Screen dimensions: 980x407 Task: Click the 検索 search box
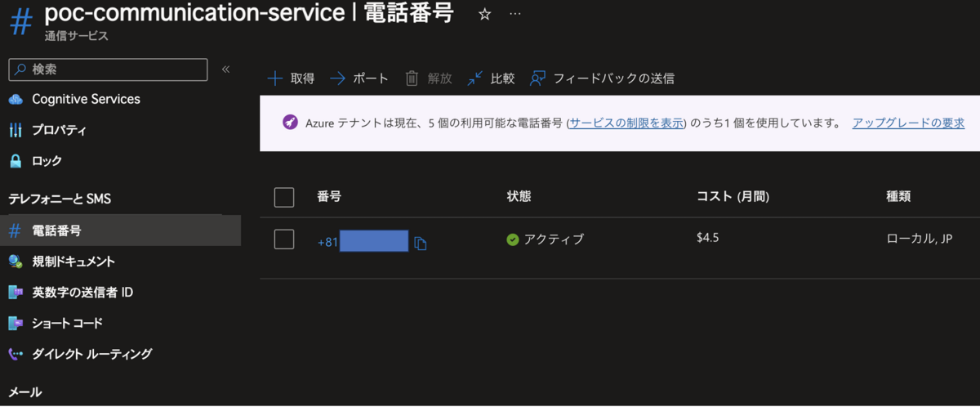pyautogui.click(x=108, y=69)
